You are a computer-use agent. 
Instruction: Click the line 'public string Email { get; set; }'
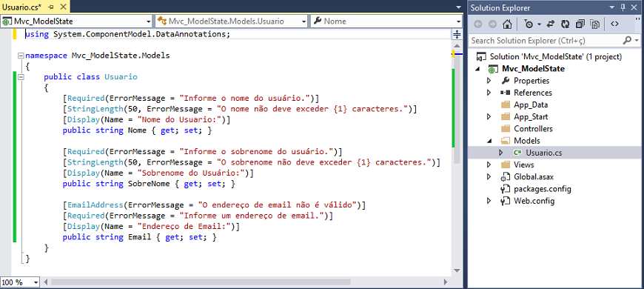click(139, 237)
